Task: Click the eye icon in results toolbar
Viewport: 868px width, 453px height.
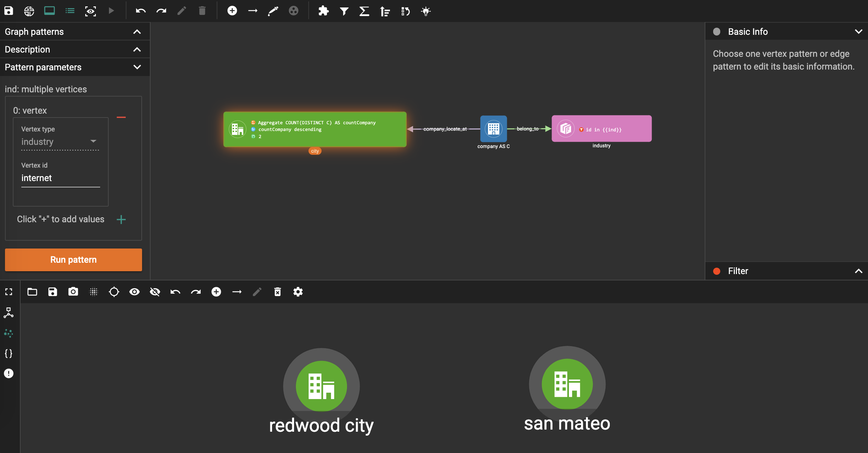Action: [134, 292]
